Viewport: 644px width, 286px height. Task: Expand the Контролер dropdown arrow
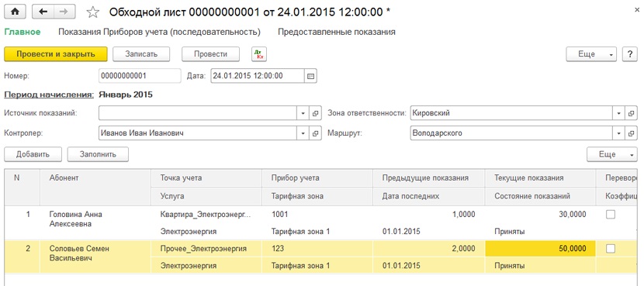tap(303, 133)
